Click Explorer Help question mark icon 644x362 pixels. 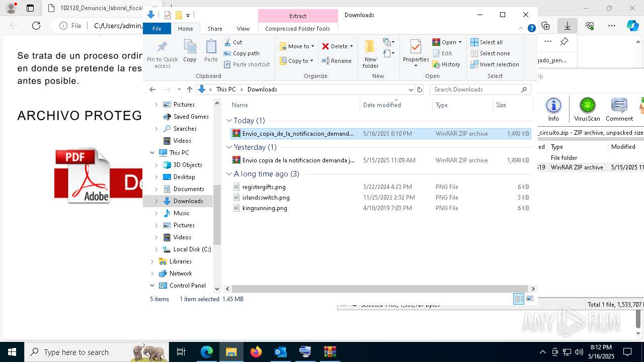(531, 29)
